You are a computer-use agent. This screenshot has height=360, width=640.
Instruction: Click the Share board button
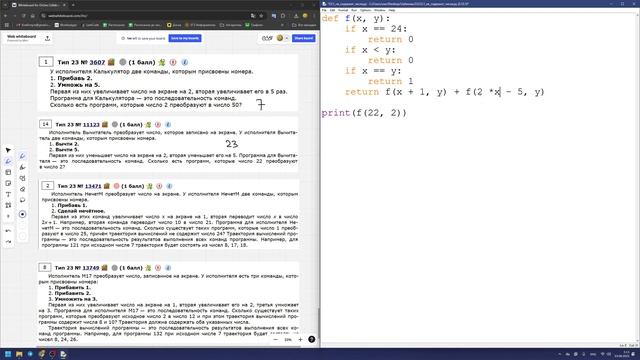pyautogui.click(x=304, y=38)
